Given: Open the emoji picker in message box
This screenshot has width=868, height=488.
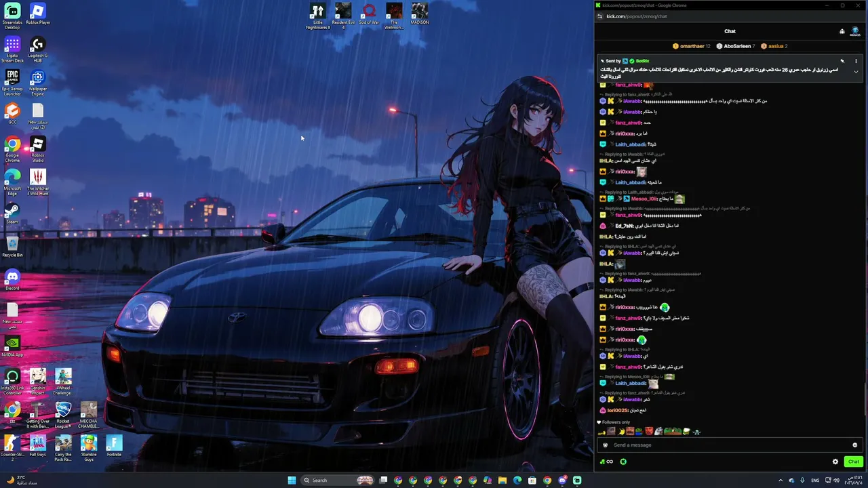Looking at the screenshot, I should (854, 445).
